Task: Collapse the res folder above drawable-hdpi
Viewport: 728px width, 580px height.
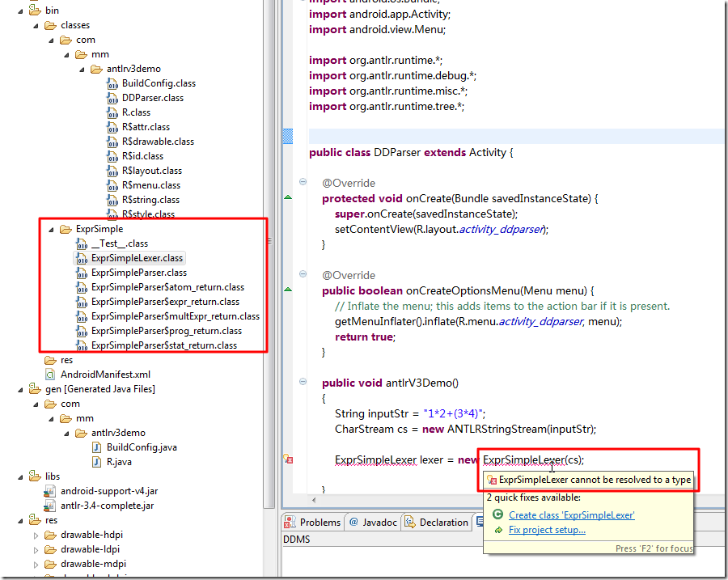Action: [20, 521]
